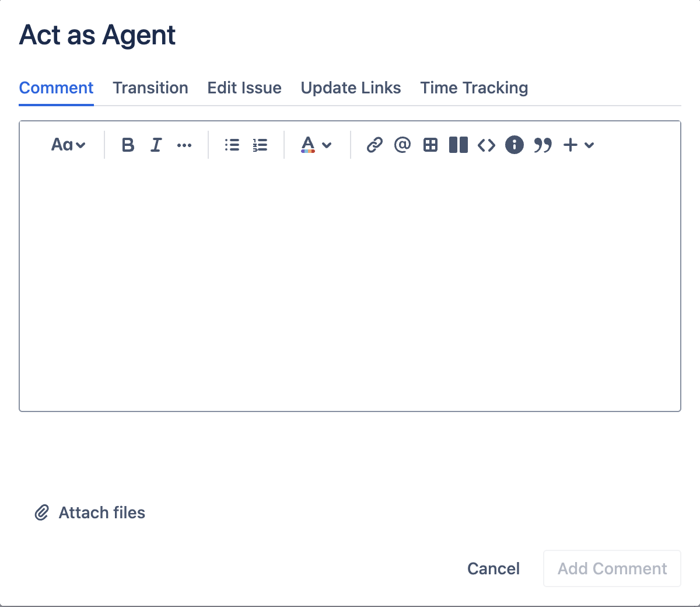Click the Cancel button
This screenshot has width=700, height=607.
pos(494,568)
